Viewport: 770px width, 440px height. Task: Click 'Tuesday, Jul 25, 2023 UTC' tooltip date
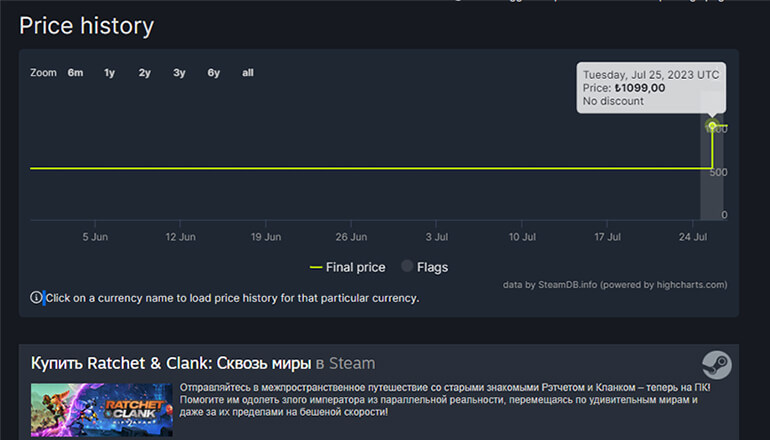point(651,75)
